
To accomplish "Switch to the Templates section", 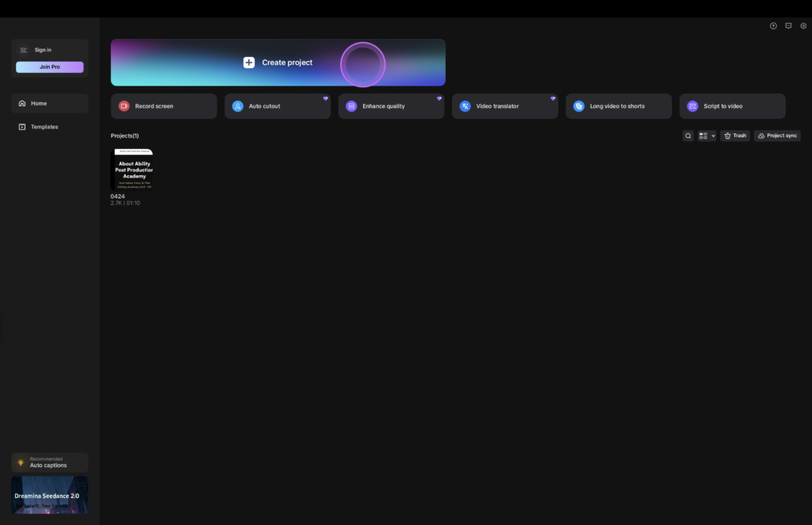I will [49, 127].
